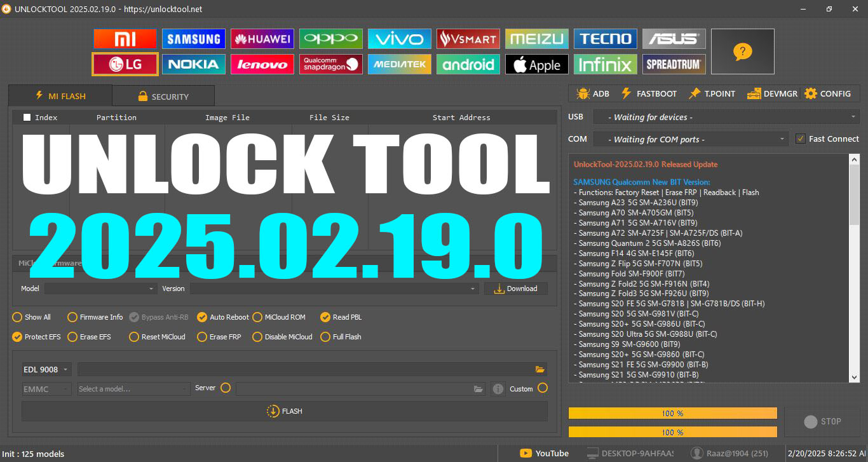The width and height of the screenshot is (868, 462).
Task: Select the Meizu brand icon
Action: [537, 39]
